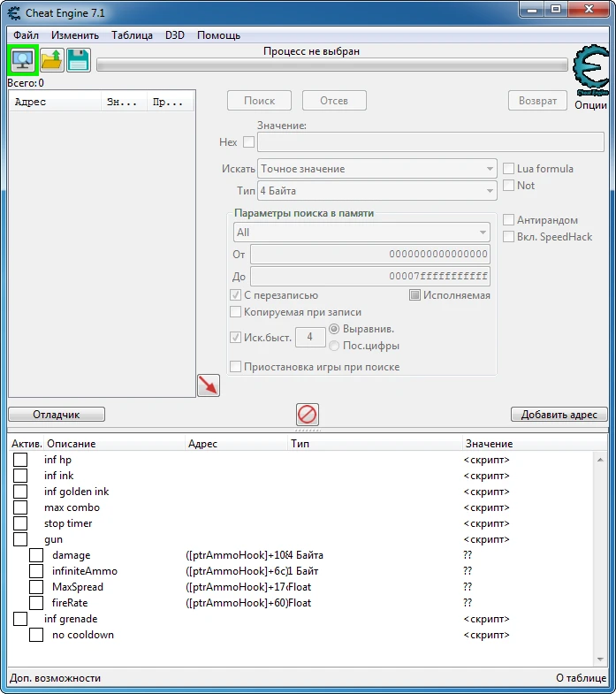Sort by Адрес column in results list
616x694 pixels.
pyautogui.click(x=56, y=102)
